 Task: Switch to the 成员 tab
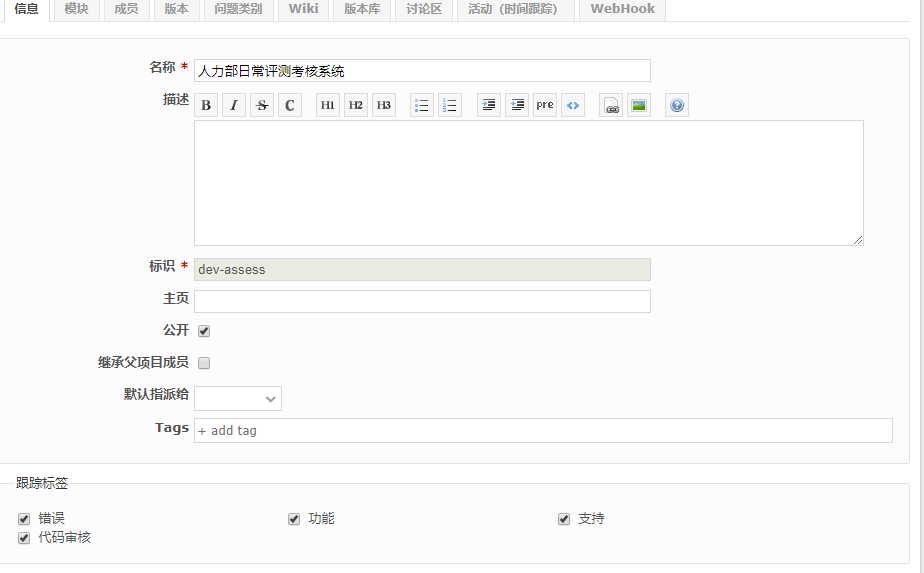[x=126, y=9]
